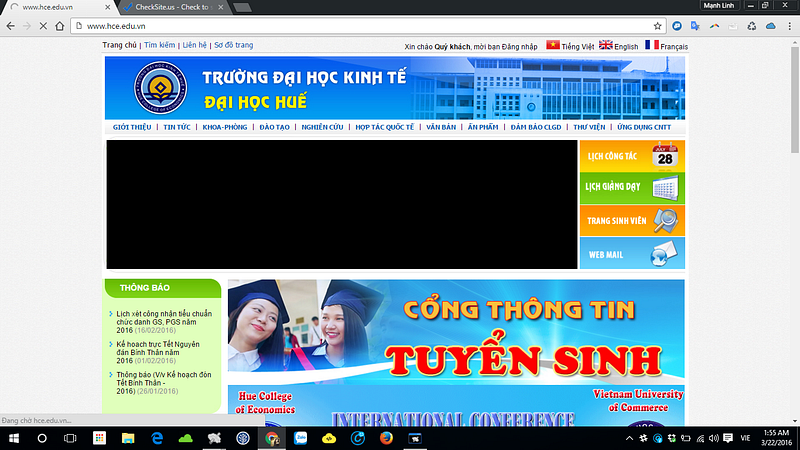
Task: Select the UK flag for English
Action: click(606, 45)
